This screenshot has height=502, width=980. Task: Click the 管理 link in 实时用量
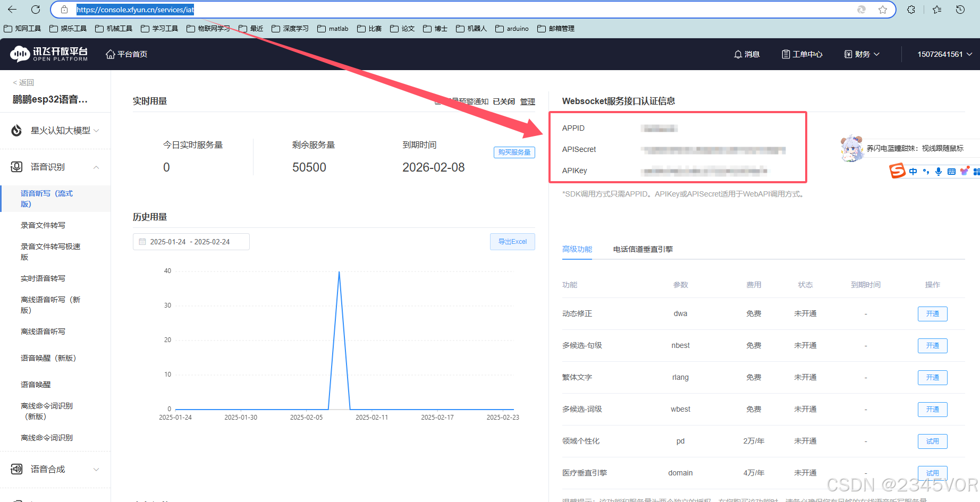point(528,101)
